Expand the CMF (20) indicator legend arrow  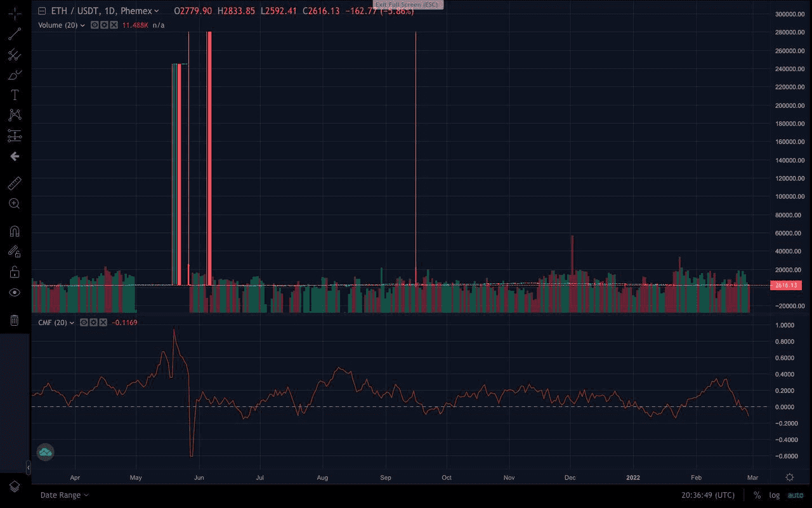click(x=72, y=323)
